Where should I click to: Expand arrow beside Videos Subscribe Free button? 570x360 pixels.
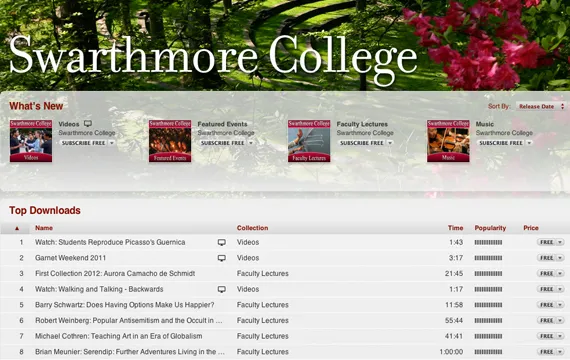click(112, 143)
